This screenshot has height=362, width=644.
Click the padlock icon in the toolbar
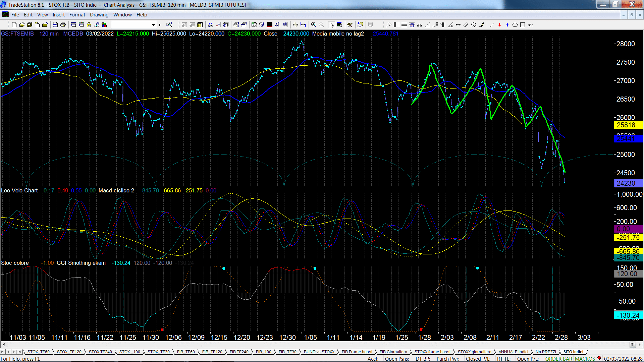tap(89, 25)
